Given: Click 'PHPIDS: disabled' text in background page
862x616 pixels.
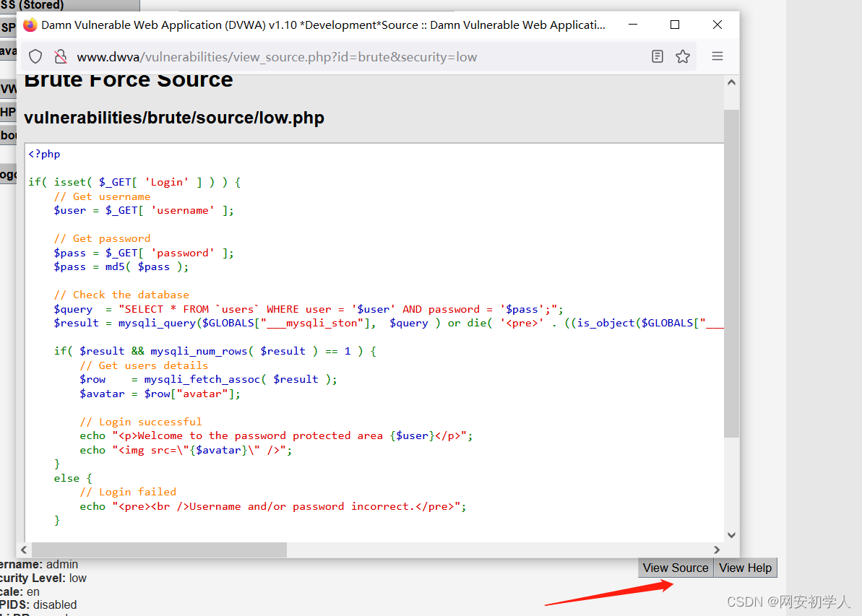Looking at the screenshot, I should click(x=38, y=604).
